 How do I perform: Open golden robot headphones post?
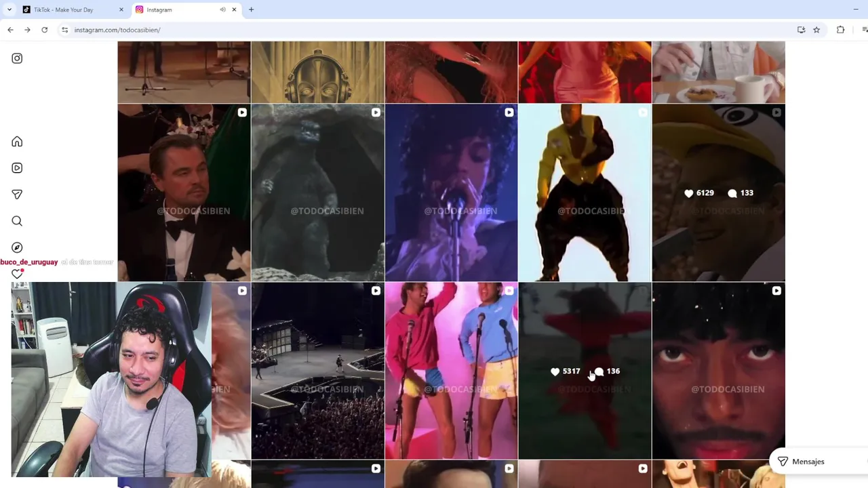point(317,72)
